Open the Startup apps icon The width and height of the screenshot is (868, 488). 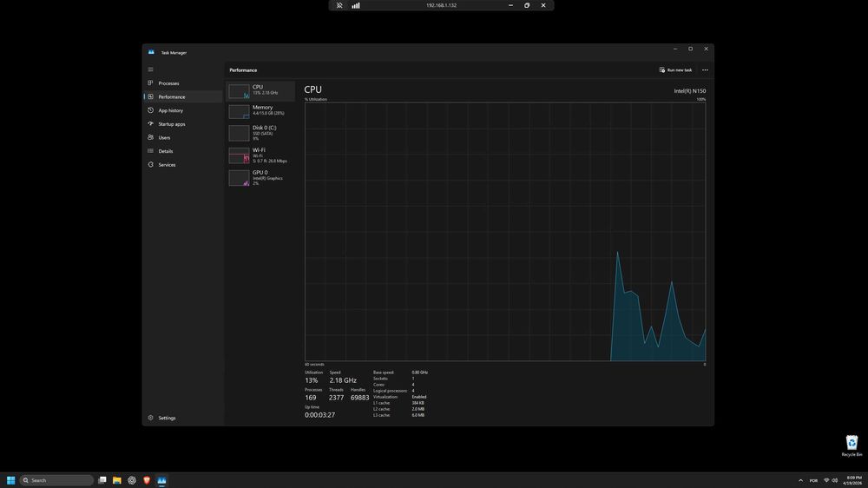click(x=150, y=123)
